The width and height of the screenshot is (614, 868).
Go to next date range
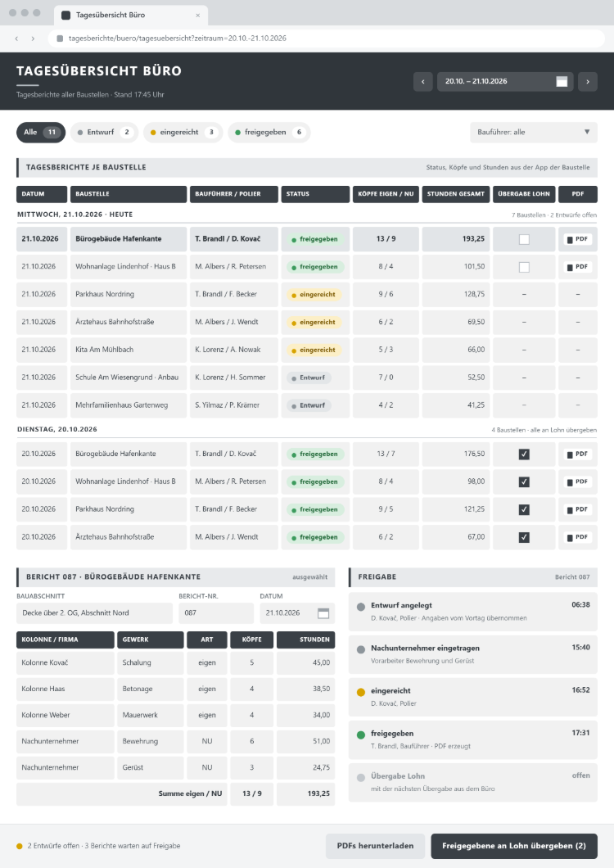pyautogui.click(x=588, y=81)
